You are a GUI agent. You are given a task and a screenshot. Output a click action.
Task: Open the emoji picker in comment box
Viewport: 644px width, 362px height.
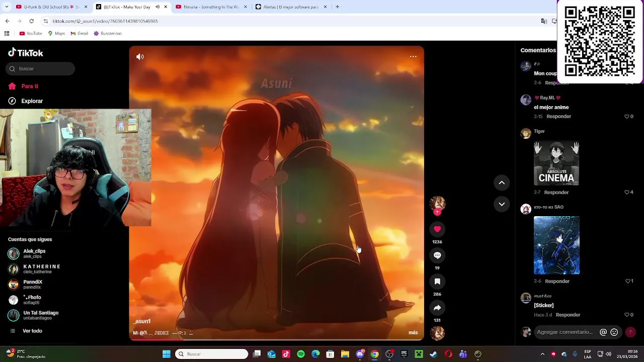pos(614,332)
